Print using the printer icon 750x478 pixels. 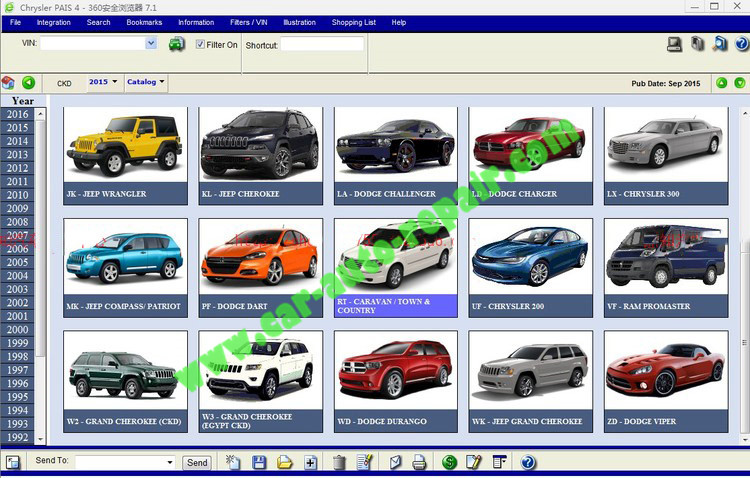[x=419, y=462]
